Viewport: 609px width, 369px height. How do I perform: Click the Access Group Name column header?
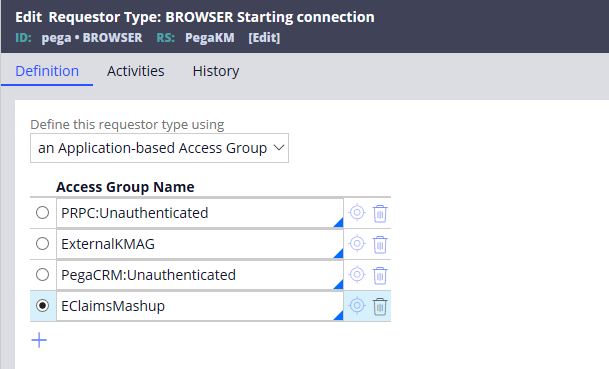(125, 187)
